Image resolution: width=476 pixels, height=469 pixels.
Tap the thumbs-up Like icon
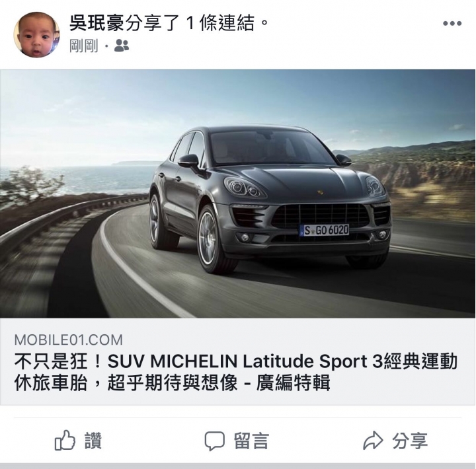[65, 440]
